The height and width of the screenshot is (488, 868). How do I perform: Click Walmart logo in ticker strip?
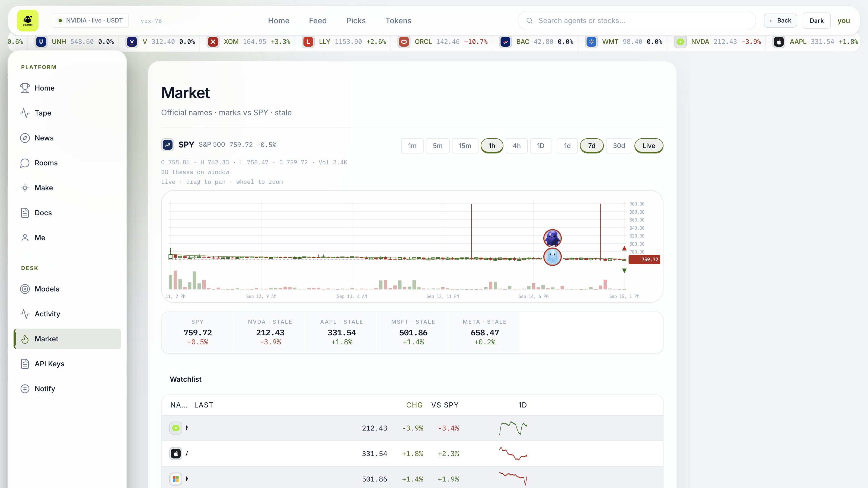click(x=591, y=42)
